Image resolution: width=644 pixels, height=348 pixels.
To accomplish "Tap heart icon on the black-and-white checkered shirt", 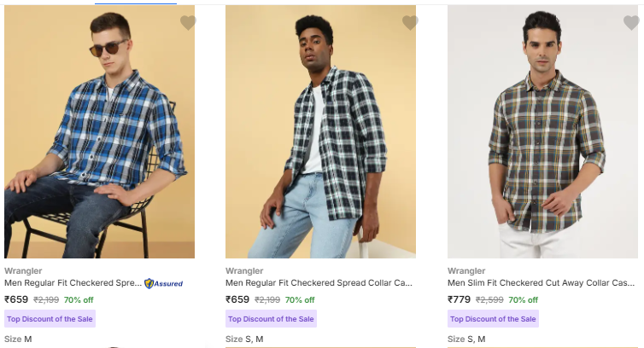I will tap(410, 23).
